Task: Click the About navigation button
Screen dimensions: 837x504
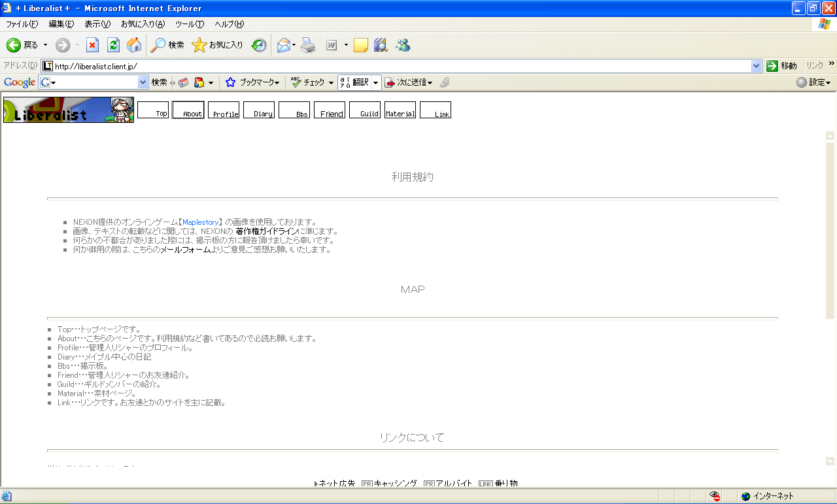Action: coord(188,110)
